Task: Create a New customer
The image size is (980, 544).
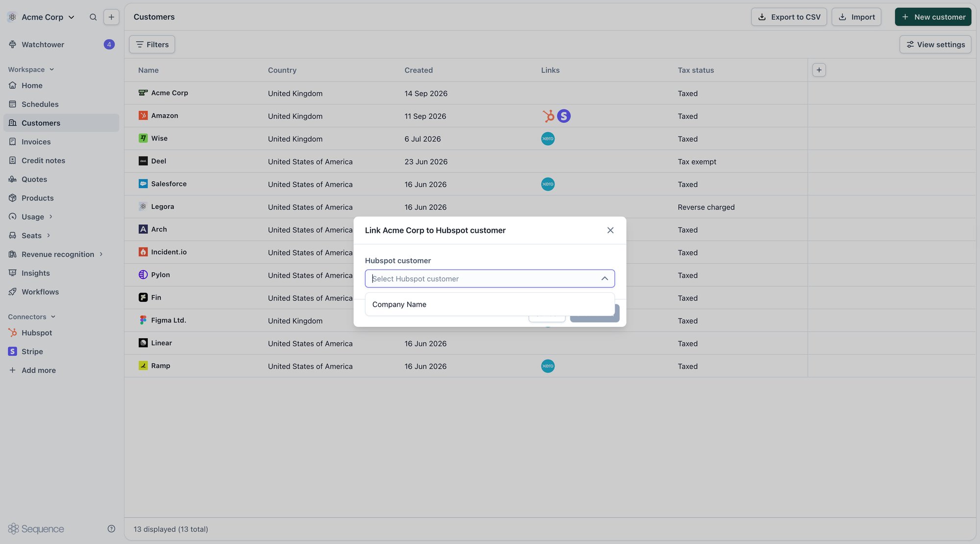Action: click(933, 17)
